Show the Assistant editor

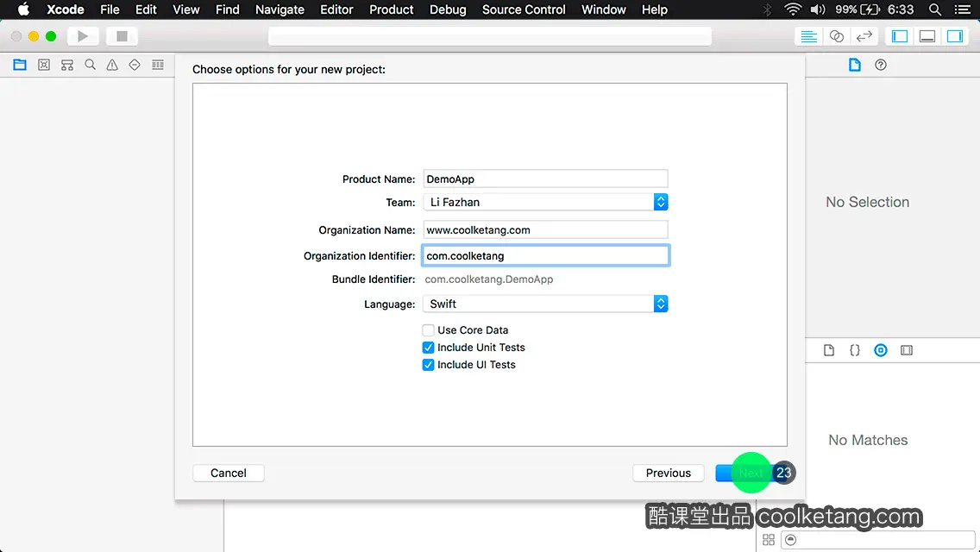click(x=836, y=36)
